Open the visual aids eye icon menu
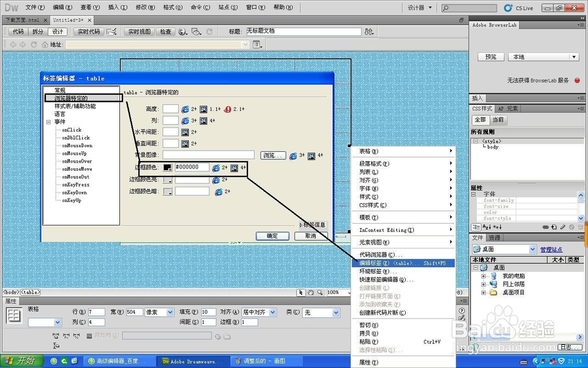 click(x=196, y=32)
